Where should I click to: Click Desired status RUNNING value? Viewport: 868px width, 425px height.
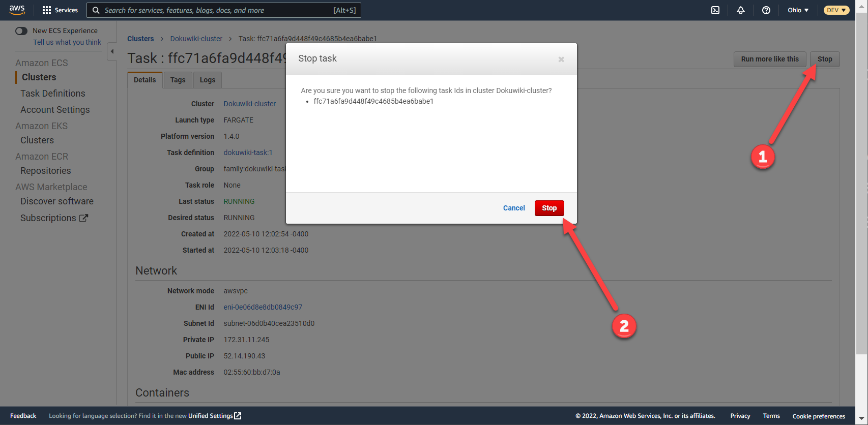pyautogui.click(x=239, y=218)
